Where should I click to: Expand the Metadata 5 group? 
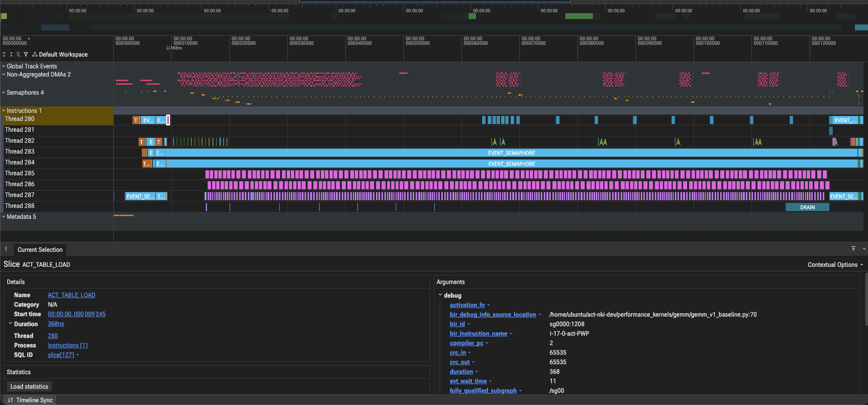4,217
